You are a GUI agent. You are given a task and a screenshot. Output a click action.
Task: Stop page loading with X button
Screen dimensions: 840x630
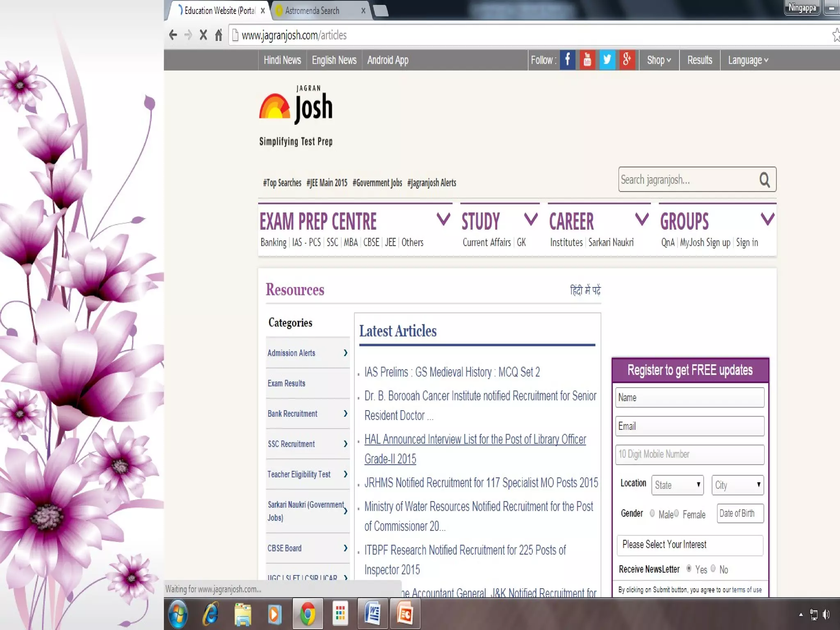point(203,35)
